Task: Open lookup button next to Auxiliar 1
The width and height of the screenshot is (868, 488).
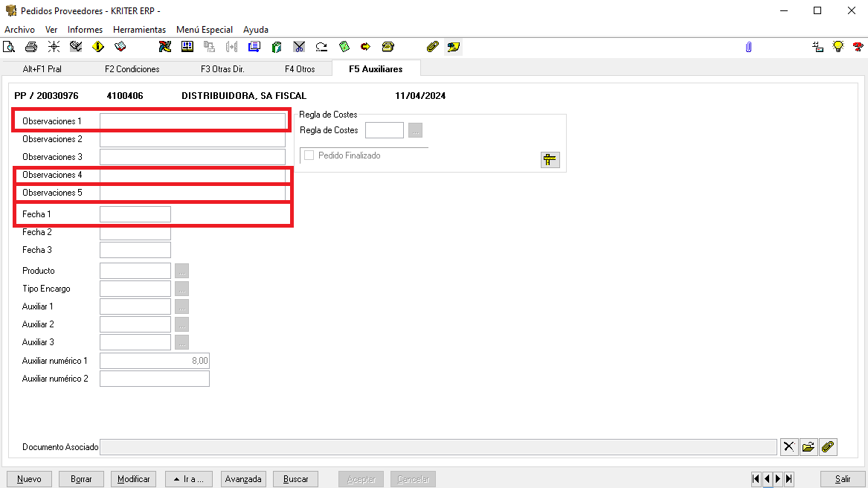Action: pyautogui.click(x=181, y=306)
